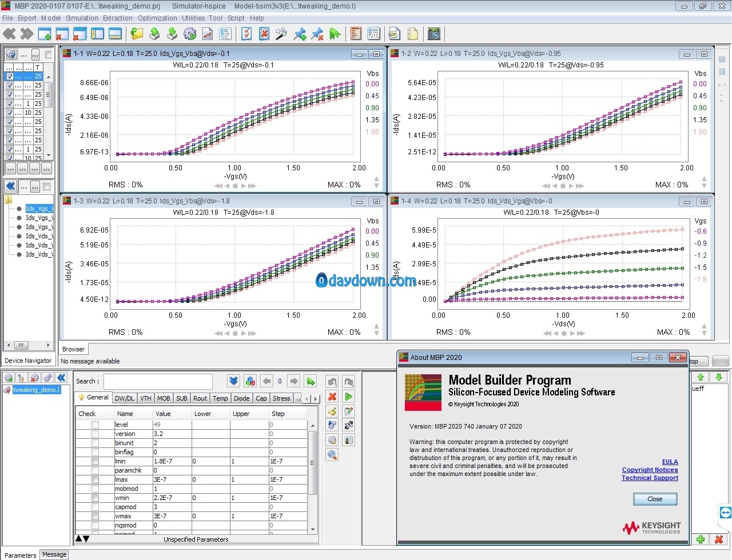Uncheck the first highlighted device row checkbox
This screenshot has height=560, width=732.
tap(9, 76)
